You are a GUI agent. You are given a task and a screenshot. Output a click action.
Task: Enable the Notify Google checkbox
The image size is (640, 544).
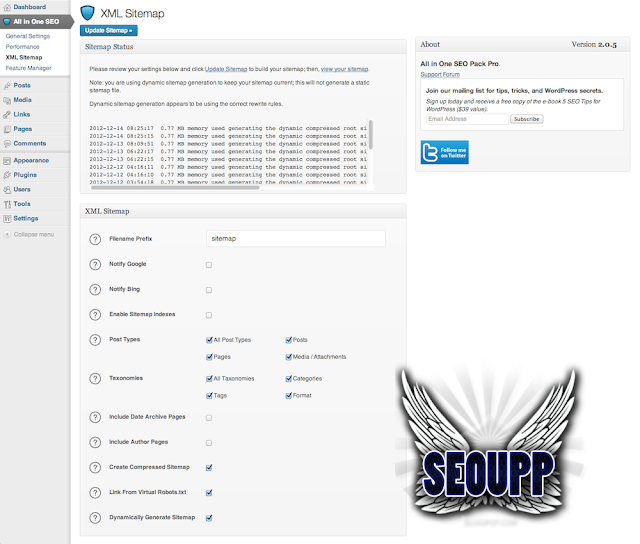pos(209,265)
